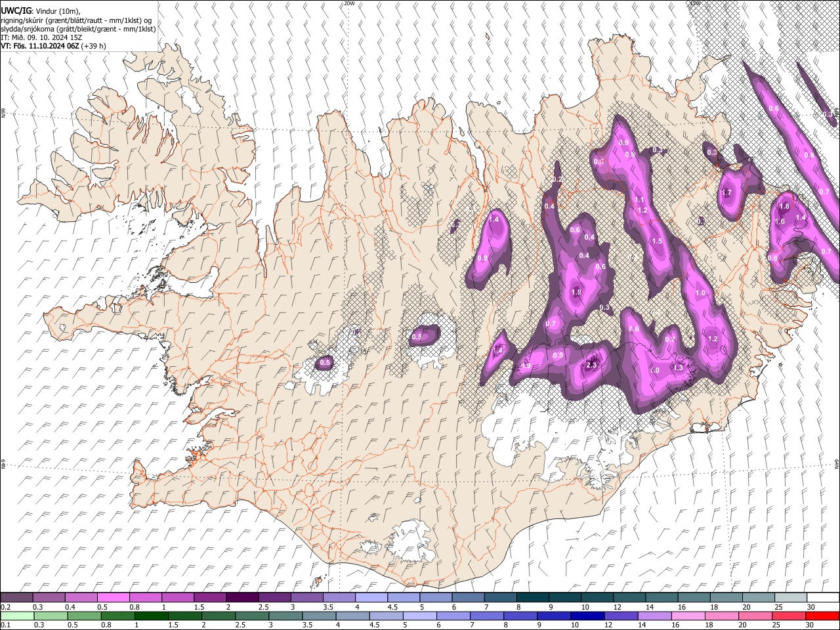Click the pale mint swatch labeled 0.1

coord(16,616)
